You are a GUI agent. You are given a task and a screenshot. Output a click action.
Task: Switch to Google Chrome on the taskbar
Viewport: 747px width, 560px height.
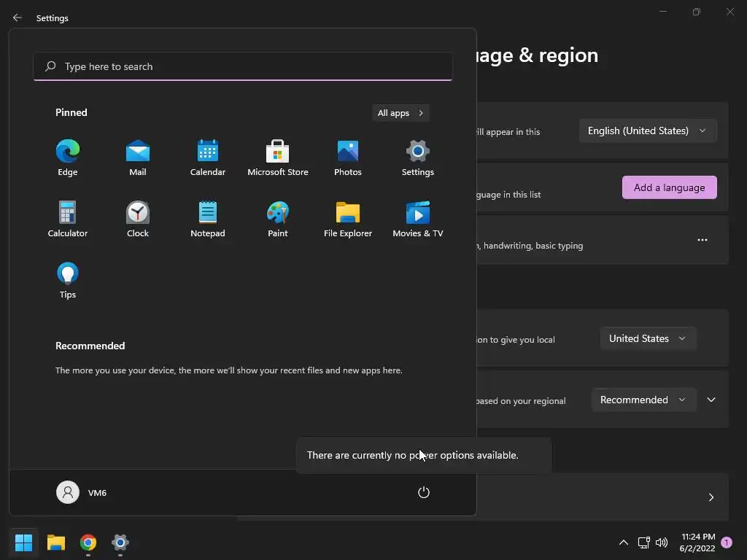click(88, 542)
